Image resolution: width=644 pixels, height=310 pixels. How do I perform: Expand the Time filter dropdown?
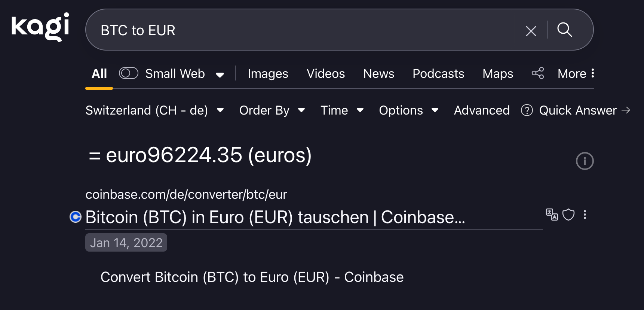342,110
